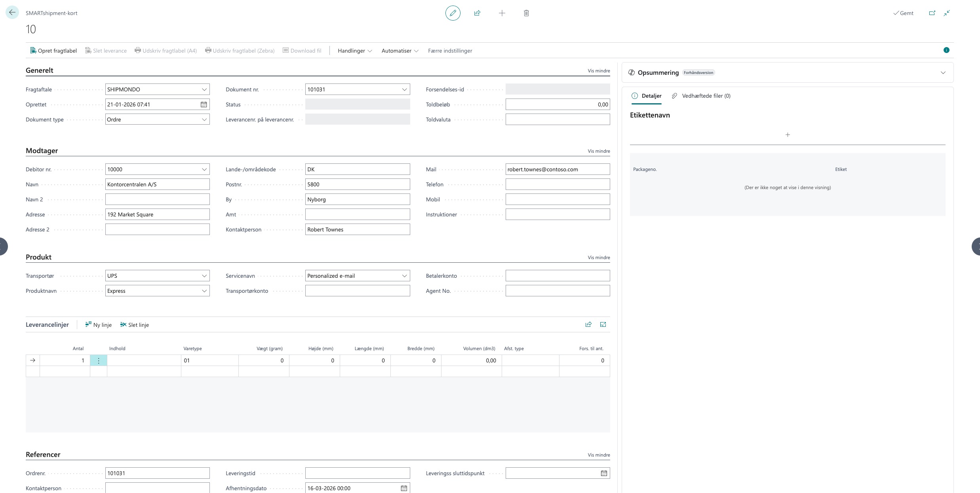980x493 pixels.
Task: Click the Leverancelinjer expand-to-fullscreen icon
Action: pyautogui.click(x=603, y=324)
